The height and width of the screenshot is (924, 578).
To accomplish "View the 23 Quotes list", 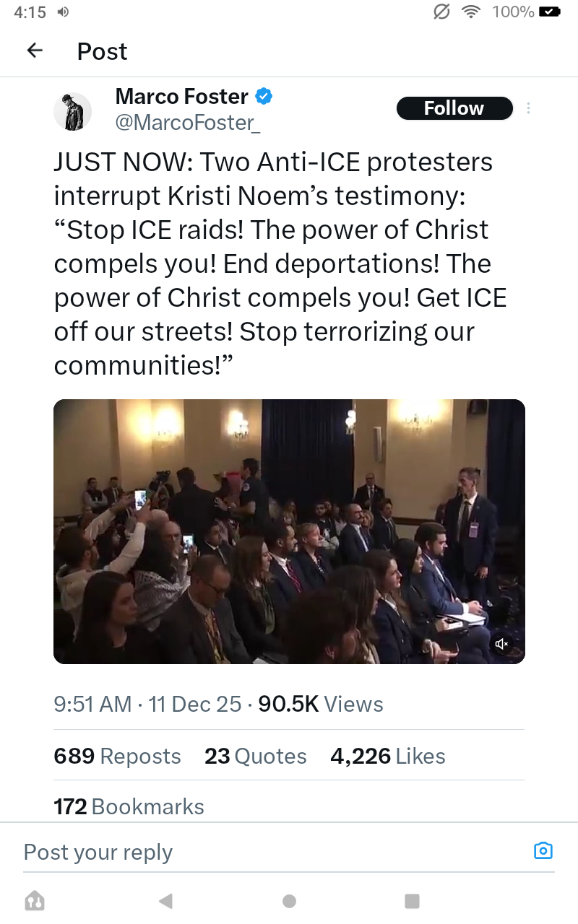I will coord(255,756).
